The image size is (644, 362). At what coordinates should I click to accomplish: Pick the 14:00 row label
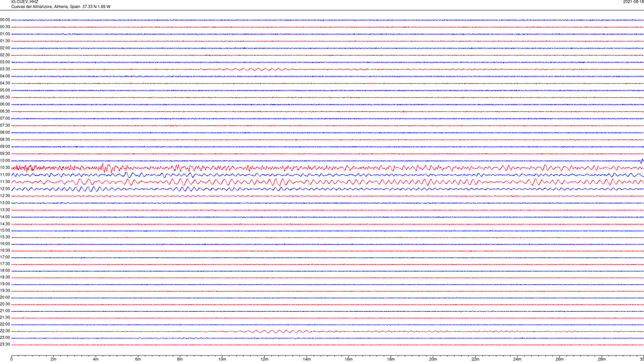[x=5, y=217]
